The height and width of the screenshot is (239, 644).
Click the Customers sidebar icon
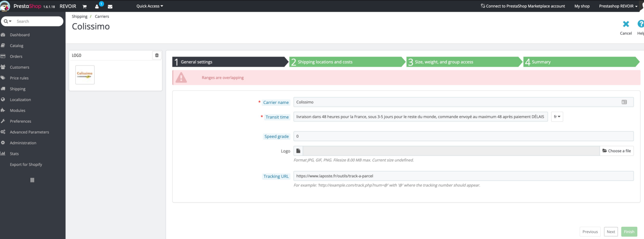(3, 67)
